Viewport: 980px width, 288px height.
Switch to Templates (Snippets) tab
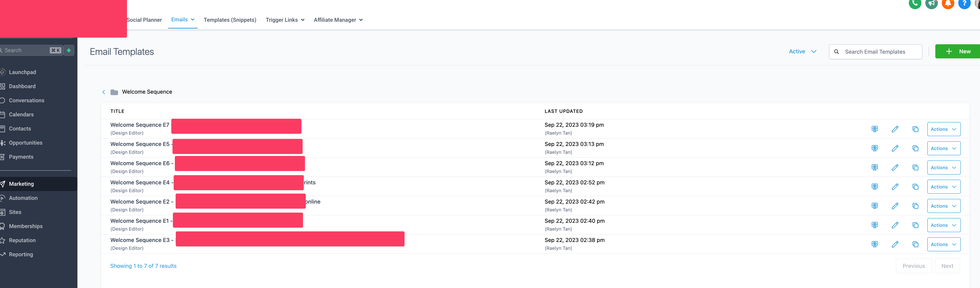pos(230,20)
